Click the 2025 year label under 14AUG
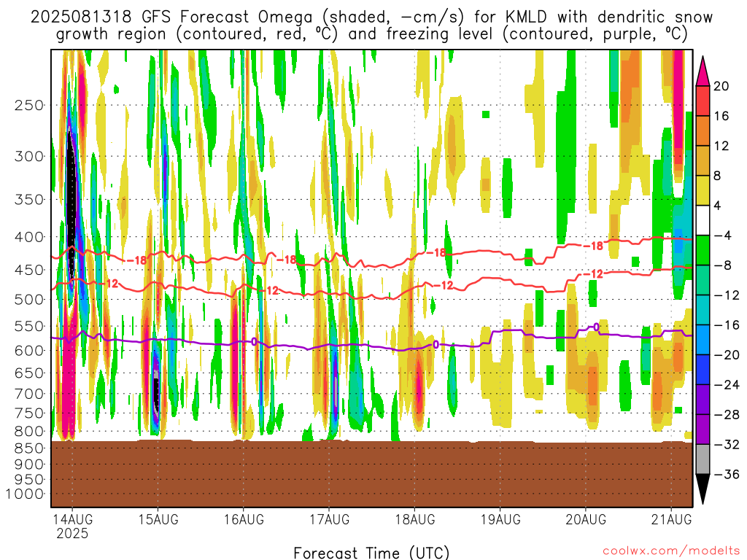The height and width of the screenshot is (560, 747). pos(72,533)
